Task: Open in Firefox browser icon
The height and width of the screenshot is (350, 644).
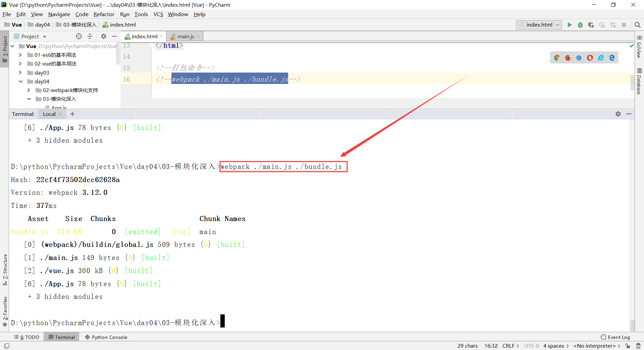Action: 568,58
